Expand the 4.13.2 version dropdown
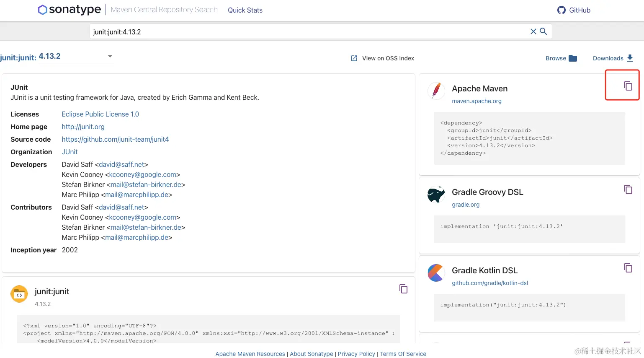The image size is (644, 358). [110, 56]
